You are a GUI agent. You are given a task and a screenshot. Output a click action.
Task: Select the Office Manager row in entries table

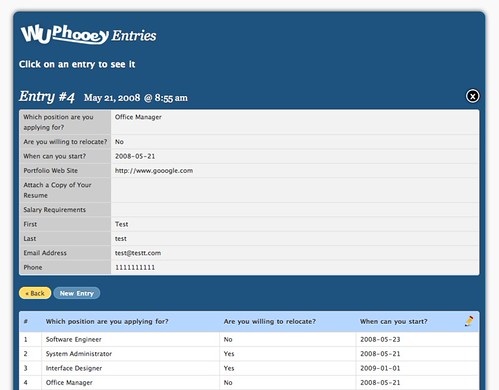[249, 383]
